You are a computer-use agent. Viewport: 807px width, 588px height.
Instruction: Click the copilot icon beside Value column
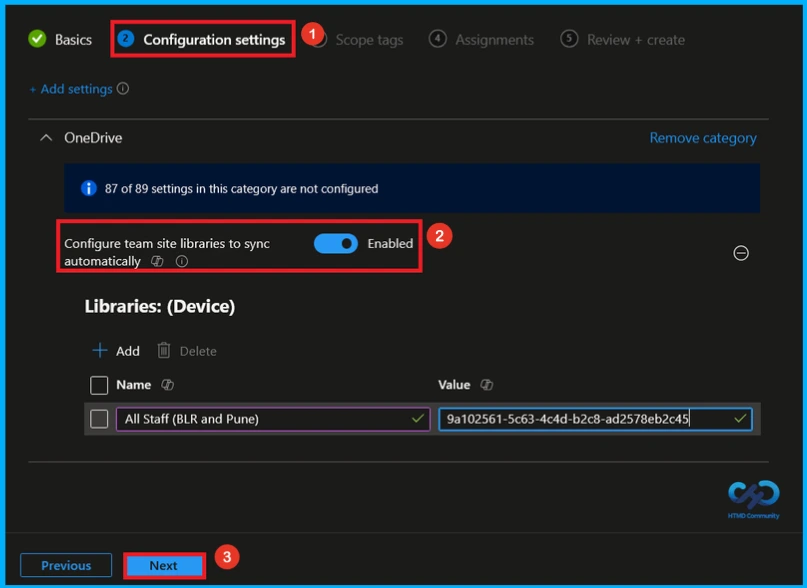click(x=486, y=385)
